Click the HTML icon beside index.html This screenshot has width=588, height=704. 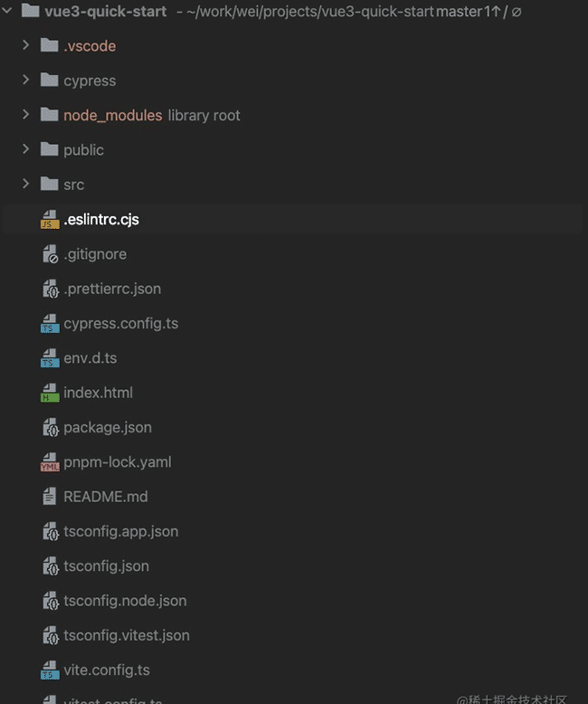point(50,394)
